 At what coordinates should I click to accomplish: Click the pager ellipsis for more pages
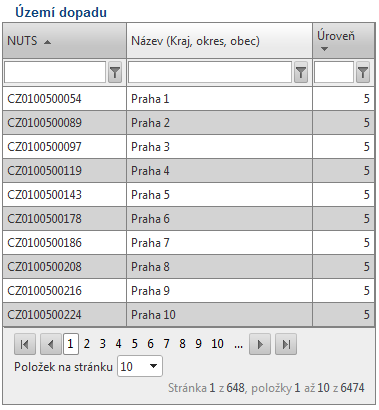pyautogui.click(x=238, y=345)
